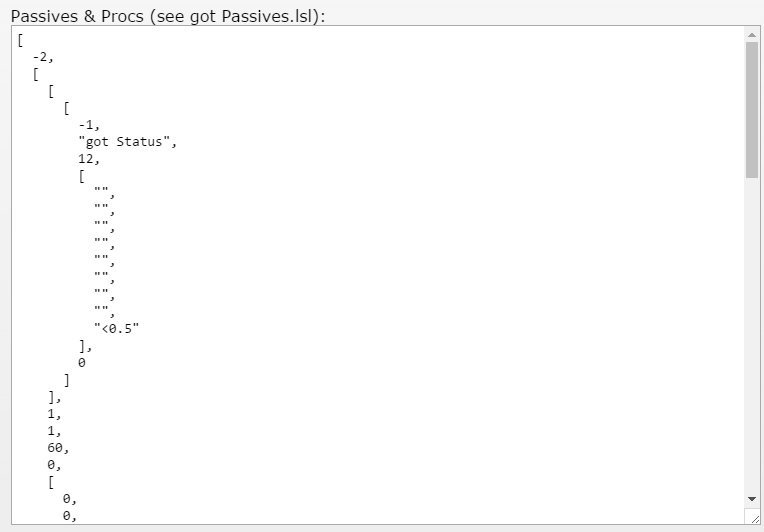This screenshot has height=532, width=764.
Task: Click the textarea resize handle corner
Action: (x=752, y=516)
